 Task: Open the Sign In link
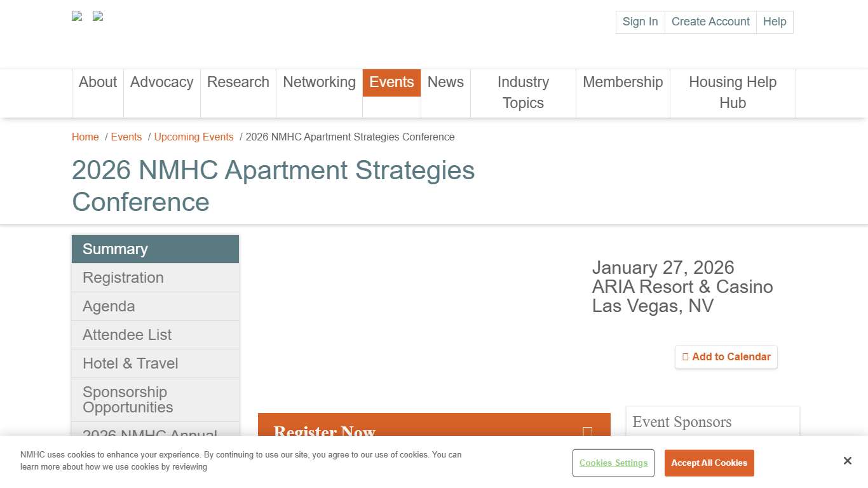pos(640,22)
